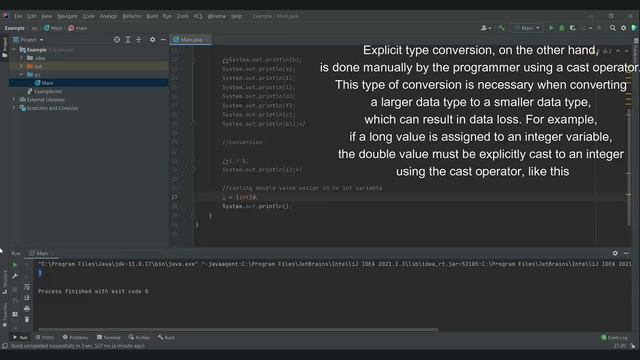
Task: Open the Window menu
Action: (x=217, y=16)
